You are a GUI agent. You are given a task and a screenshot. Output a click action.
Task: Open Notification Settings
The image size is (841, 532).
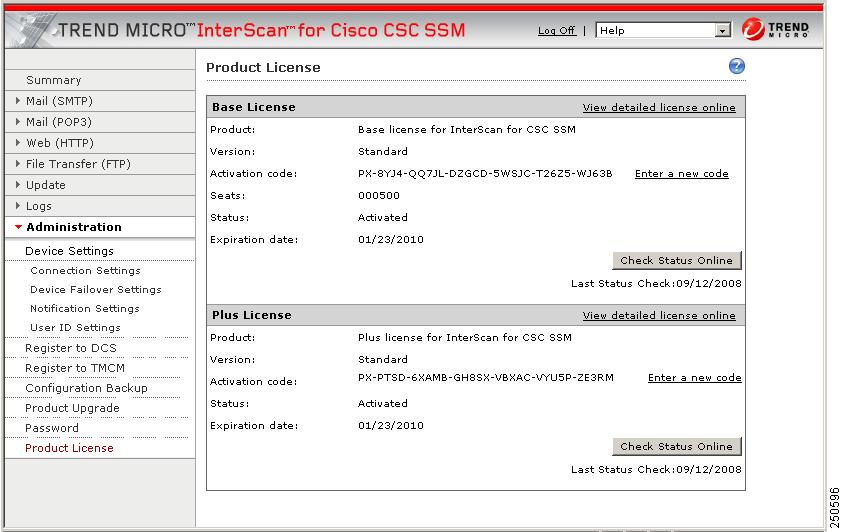[85, 308]
